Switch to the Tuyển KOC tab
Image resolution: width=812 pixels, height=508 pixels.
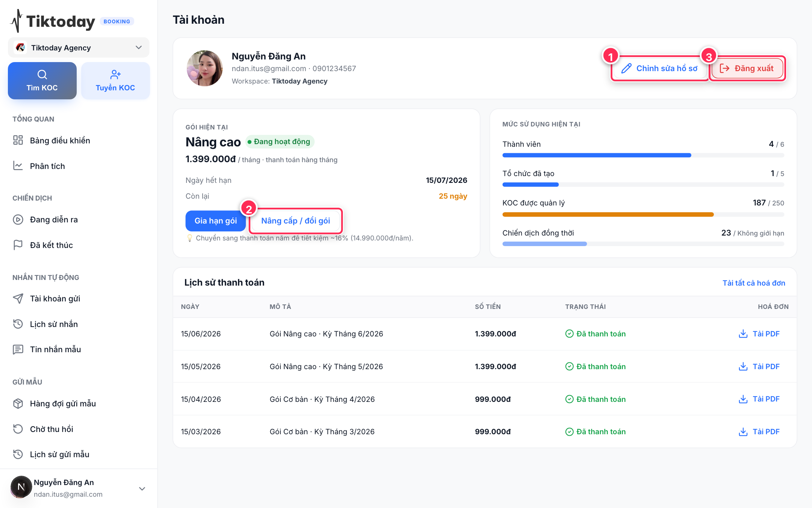(x=115, y=81)
